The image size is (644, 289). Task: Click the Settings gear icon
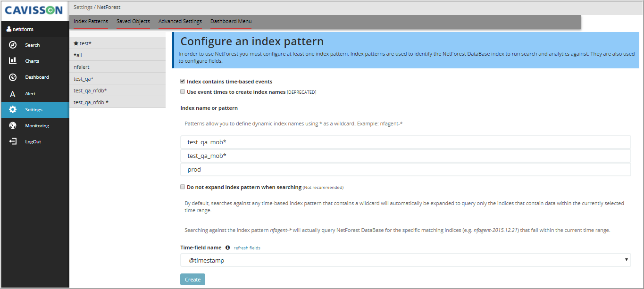pyautogui.click(x=13, y=109)
